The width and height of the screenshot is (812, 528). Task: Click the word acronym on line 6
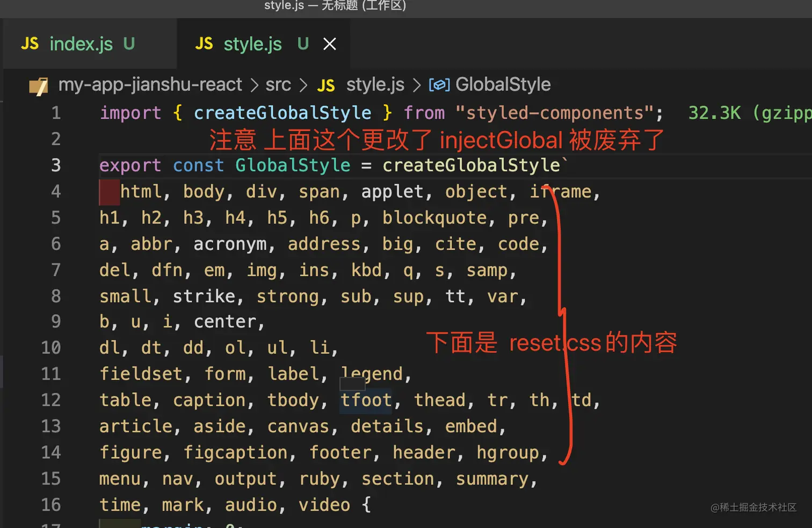point(230,244)
